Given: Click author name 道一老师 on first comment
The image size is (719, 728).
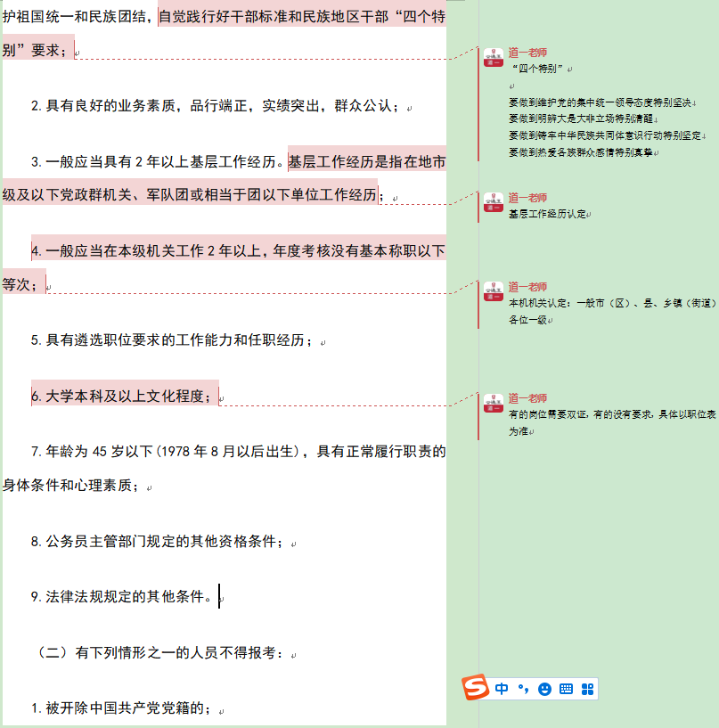Looking at the screenshot, I should (x=527, y=53).
